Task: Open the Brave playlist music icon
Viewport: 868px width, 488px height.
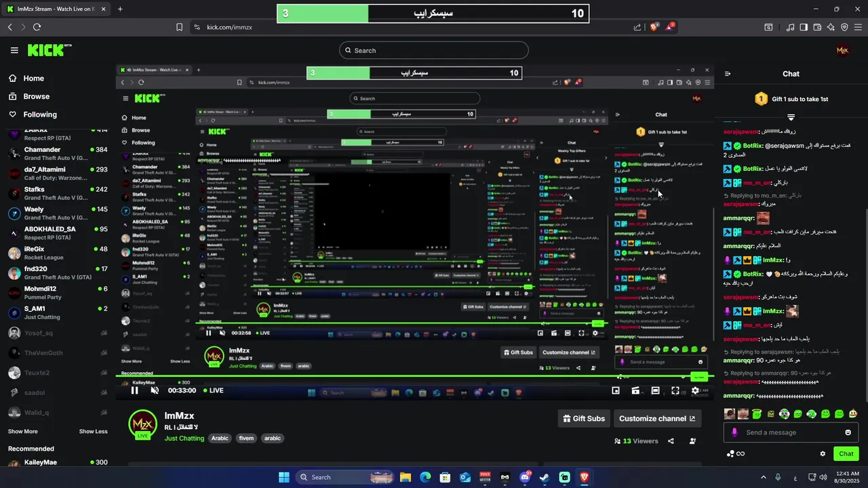Action: pos(790,27)
